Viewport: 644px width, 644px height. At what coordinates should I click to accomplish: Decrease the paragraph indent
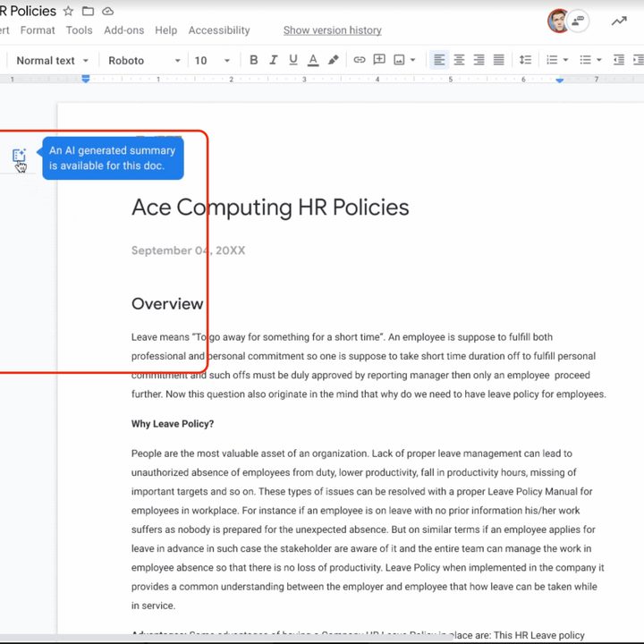pos(619,61)
